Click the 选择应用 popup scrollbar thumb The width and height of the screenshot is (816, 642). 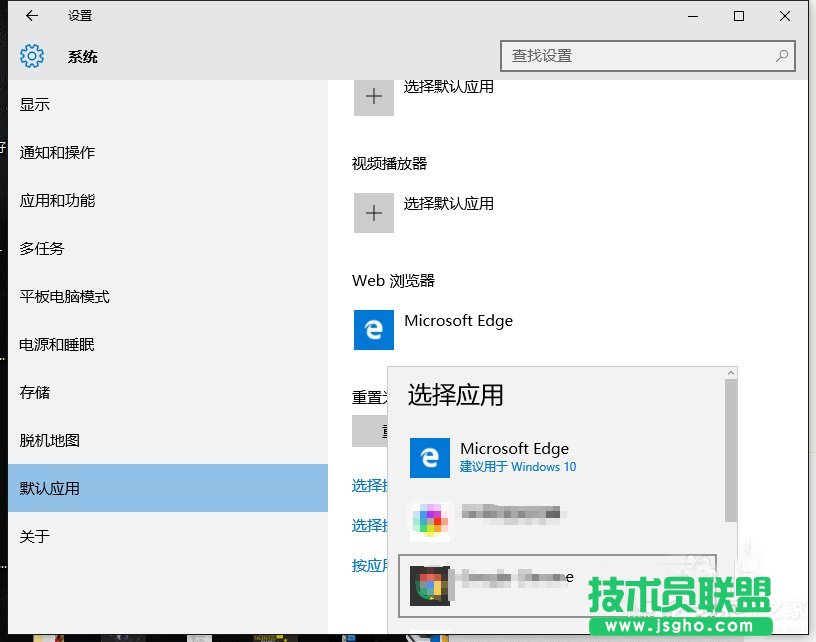click(731, 451)
